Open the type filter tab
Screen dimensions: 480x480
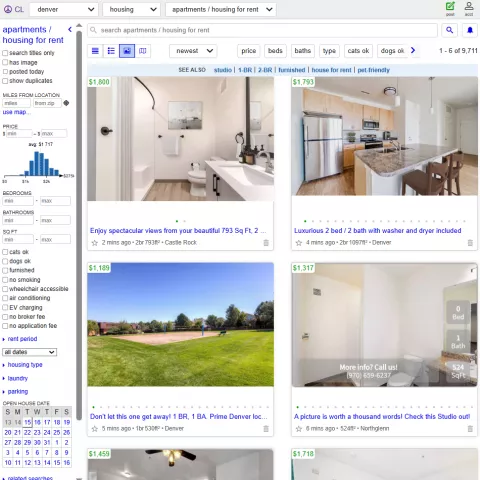pyautogui.click(x=329, y=51)
